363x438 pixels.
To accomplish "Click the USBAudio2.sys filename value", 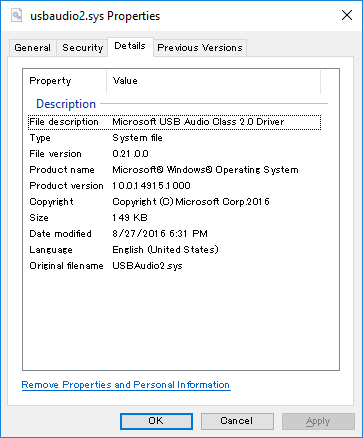I will tap(147, 266).
